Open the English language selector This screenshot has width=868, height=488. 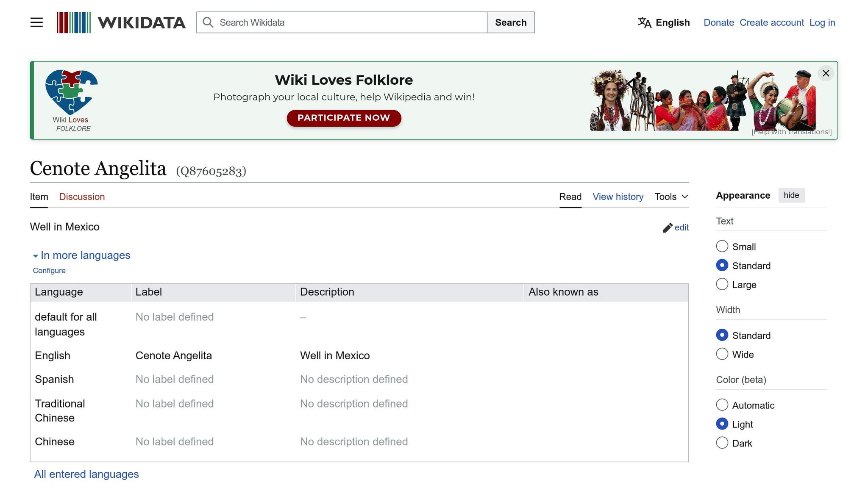pos(664,22)
